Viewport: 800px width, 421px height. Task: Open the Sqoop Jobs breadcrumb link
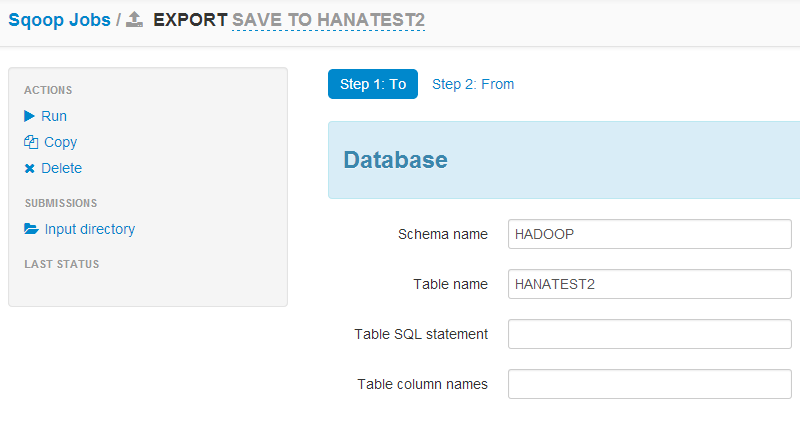[x=58, y=20]
